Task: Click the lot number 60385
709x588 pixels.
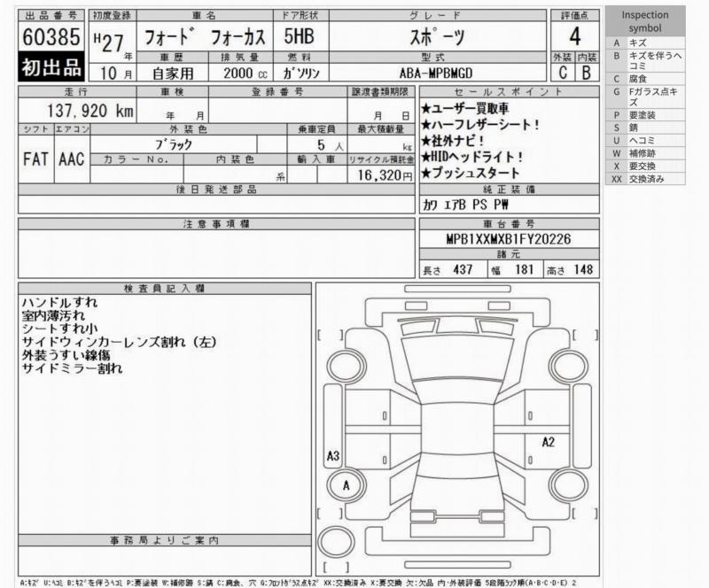Action: pyautogui.click(x=51, y=37)
